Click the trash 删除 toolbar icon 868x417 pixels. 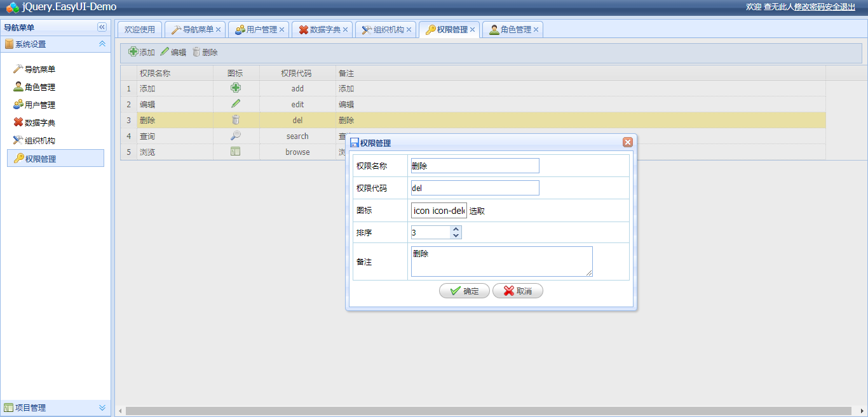coord(196,52)
